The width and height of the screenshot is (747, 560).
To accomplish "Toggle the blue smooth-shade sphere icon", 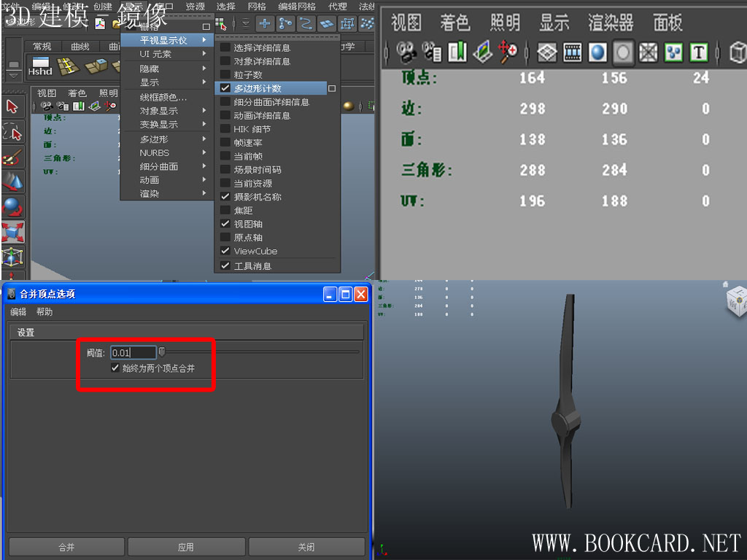I will 597,52.
